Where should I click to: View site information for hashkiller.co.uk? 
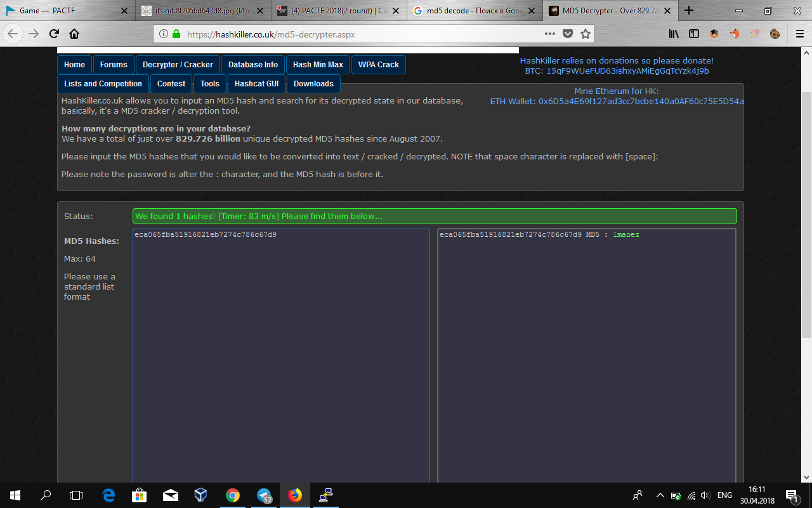[x=163, y=34]
